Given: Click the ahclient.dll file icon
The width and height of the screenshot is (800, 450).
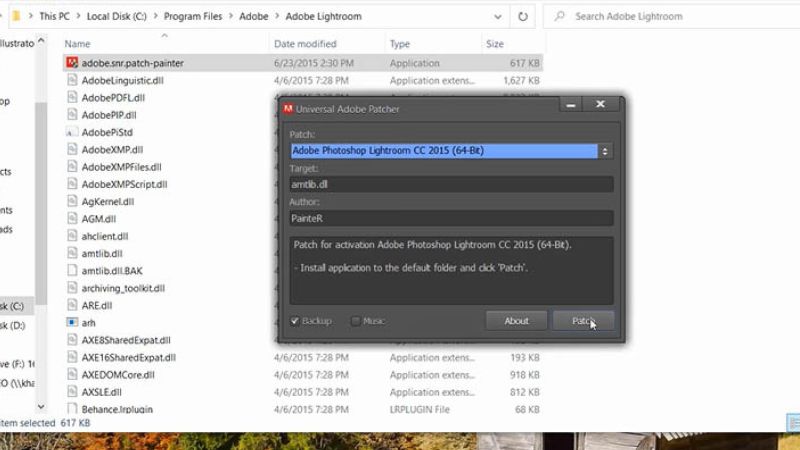Looking at the screenshot, I should [72, 236].
